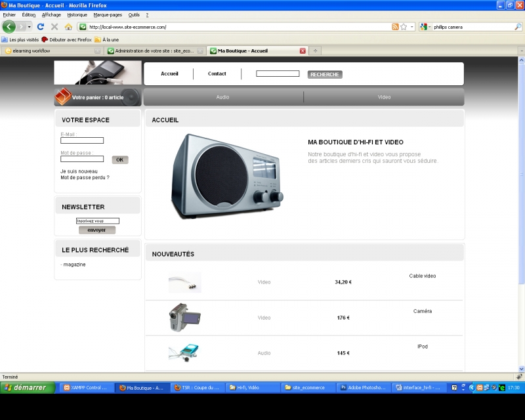Reload the page with the refresh icon

click(x=41, y=27)
